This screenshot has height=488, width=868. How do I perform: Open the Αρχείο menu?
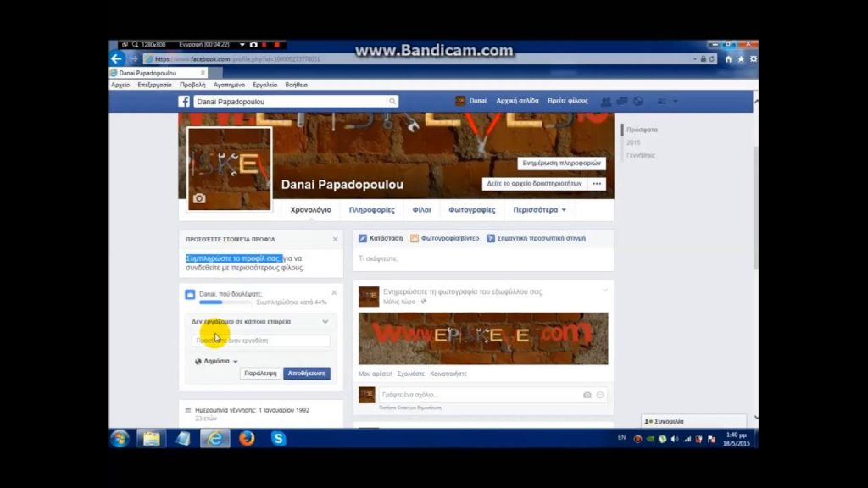[x=120, y=86]
